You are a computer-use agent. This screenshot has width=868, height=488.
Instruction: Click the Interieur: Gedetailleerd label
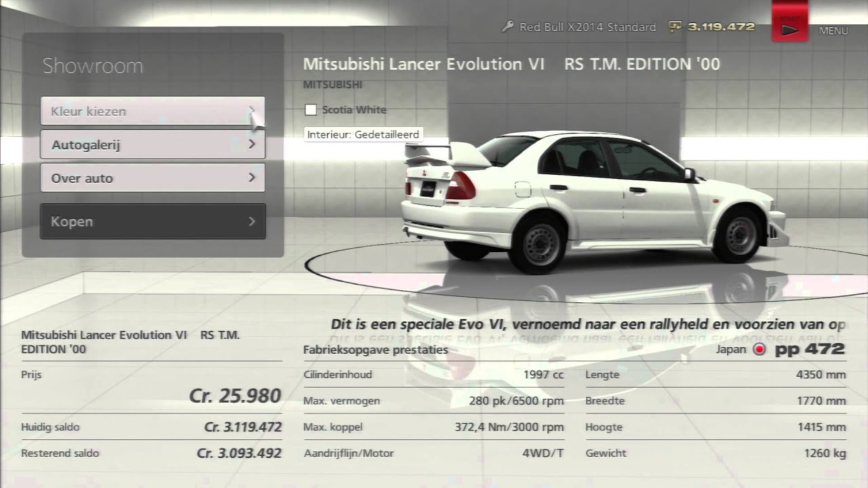click(363, 134)
